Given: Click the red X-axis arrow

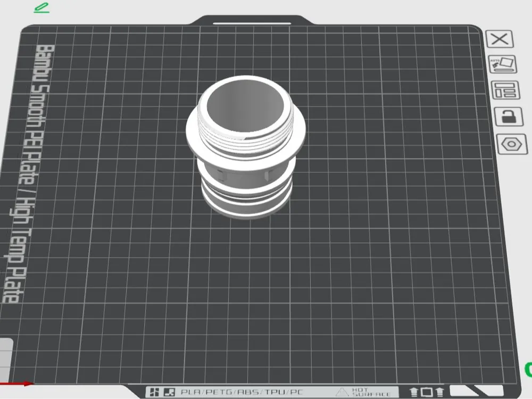Looking at the screenshot, I should [16, 384].
